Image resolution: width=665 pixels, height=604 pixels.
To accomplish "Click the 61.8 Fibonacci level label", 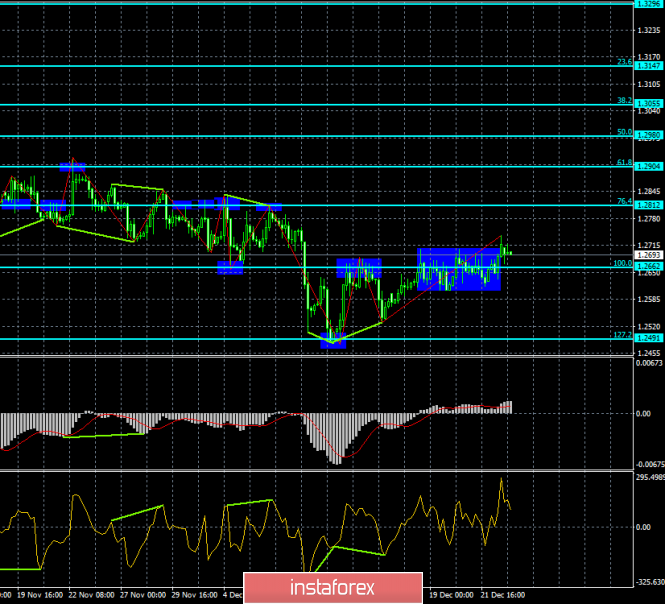I will pos(624,162).
